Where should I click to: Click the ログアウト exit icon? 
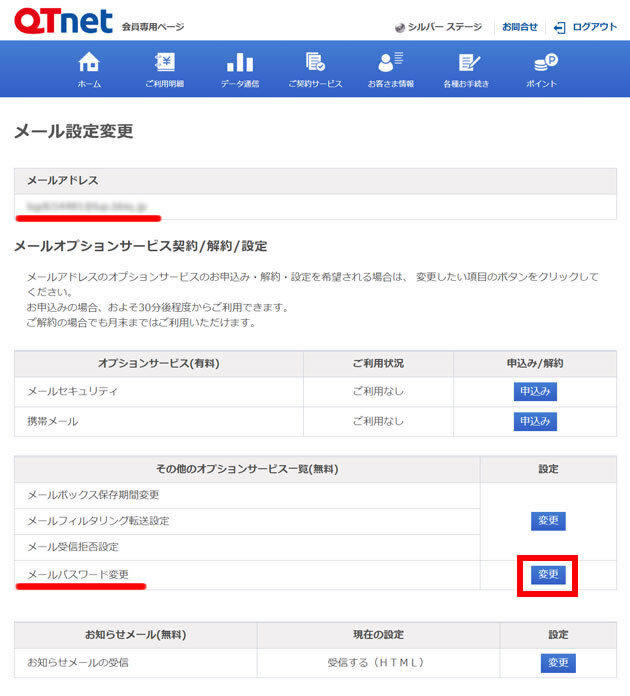coord(560,28)
